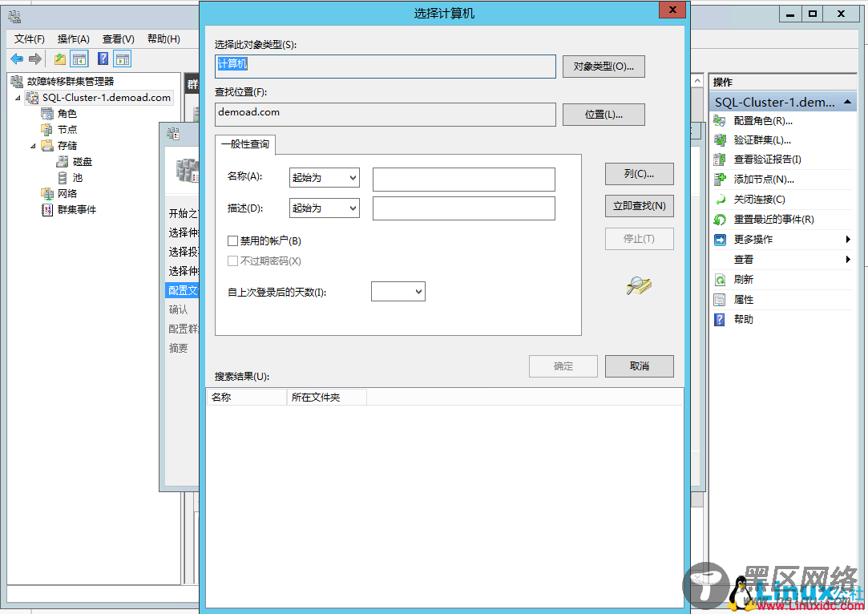This screenshot has width=868, height=614.
Task: Click the 更多操作 action icon
Action: coord(720,239)
